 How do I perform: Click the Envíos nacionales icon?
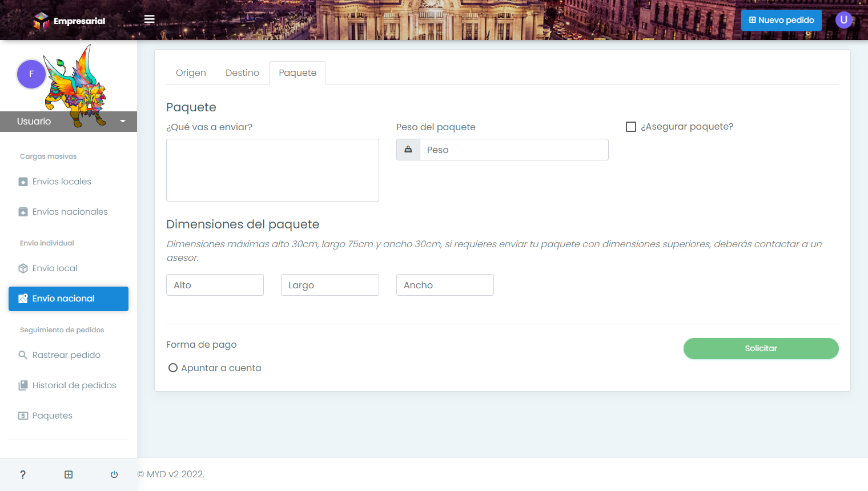[x=23, y=212]
